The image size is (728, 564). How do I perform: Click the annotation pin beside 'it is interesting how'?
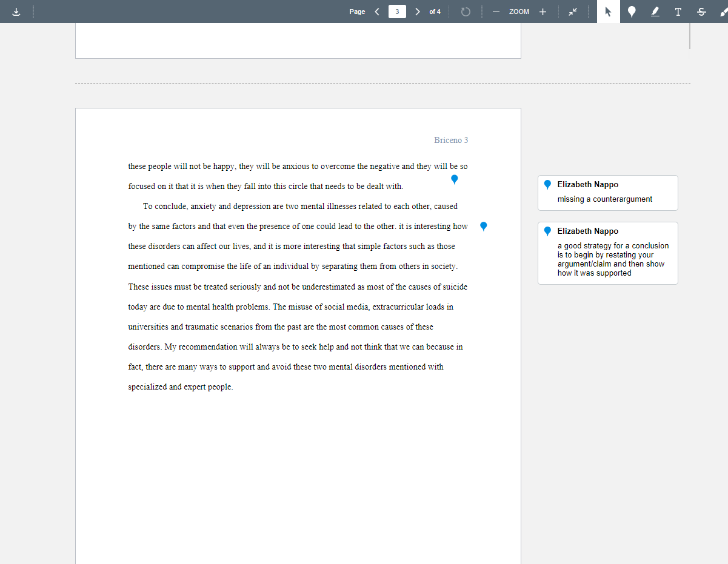(x=484, y=227)
